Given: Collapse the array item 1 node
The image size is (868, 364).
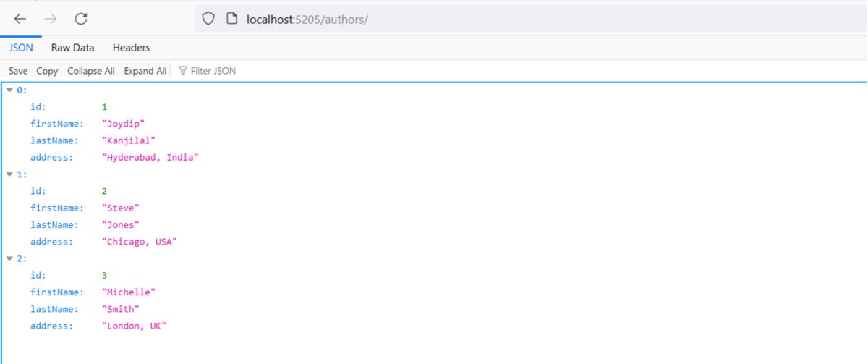Looking at the screenshot, I should [x=10, y=174].
